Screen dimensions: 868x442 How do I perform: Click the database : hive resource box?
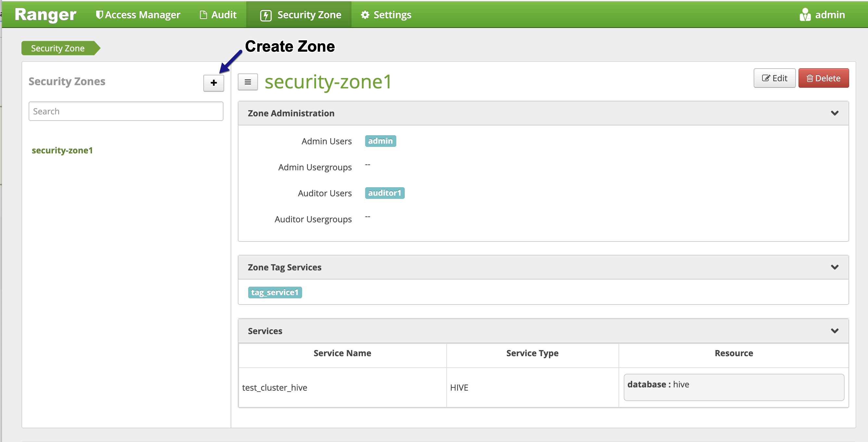point(734,387)
